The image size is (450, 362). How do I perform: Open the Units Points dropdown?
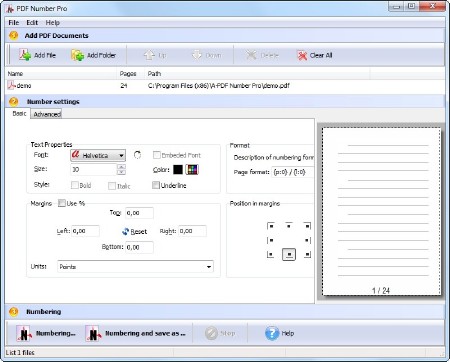(135, 267)
